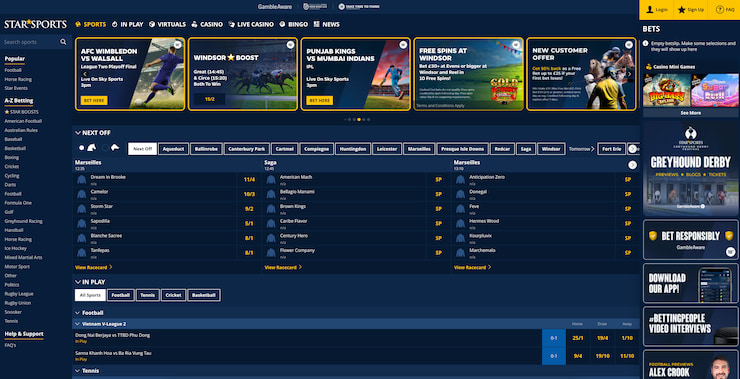Open Marseilles 13:10 View Racecard
740x379 pixels.
[x=472, y=267]
